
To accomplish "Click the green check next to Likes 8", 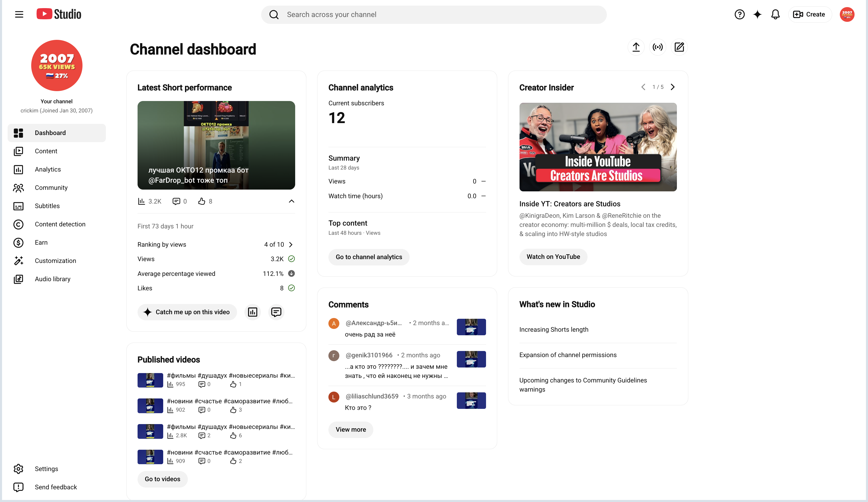I will tap(291, 288).
